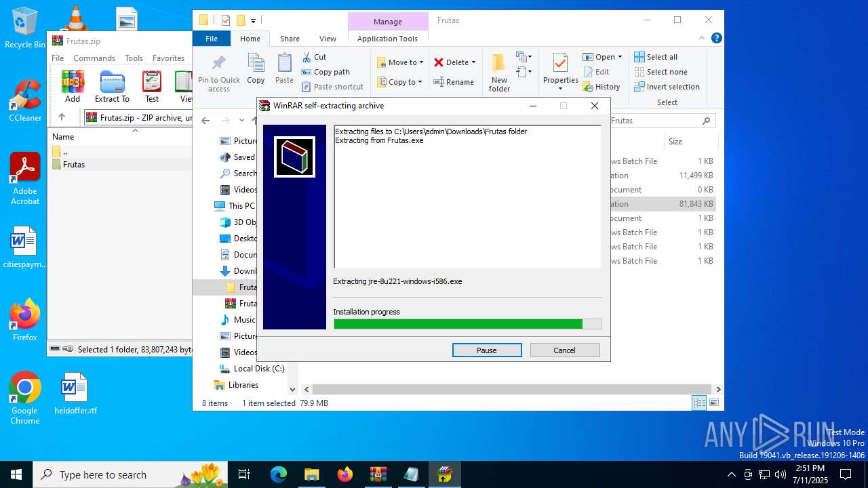
Task: Click search Frutas field
Action: tap(661, 121)
